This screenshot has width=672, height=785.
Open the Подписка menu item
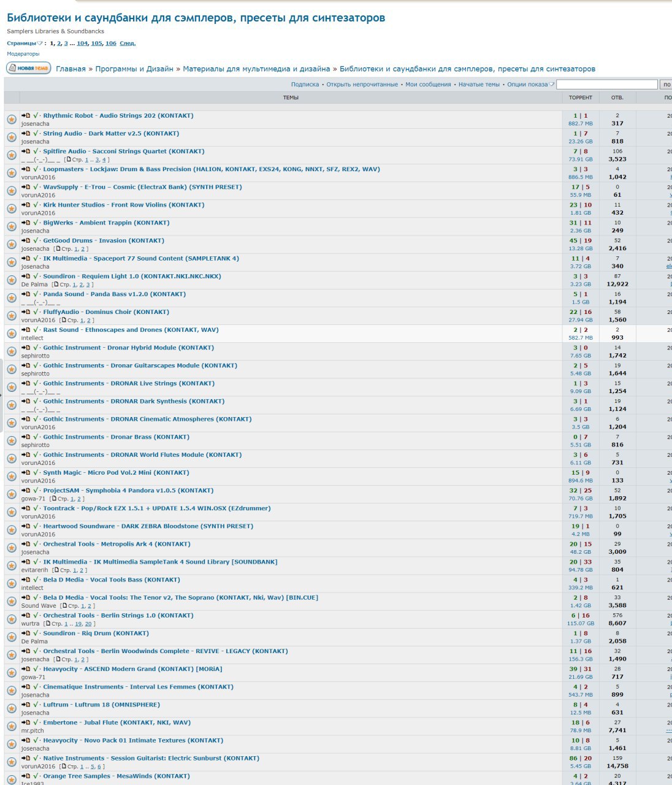tap(305, 85)
